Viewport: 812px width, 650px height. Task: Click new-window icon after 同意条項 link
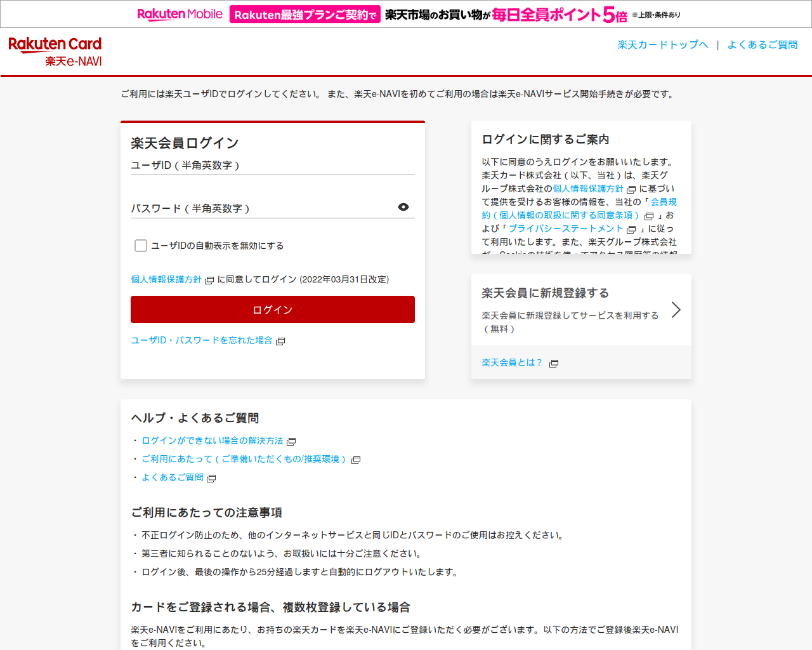pyautogui.click(x=649, y=216)
